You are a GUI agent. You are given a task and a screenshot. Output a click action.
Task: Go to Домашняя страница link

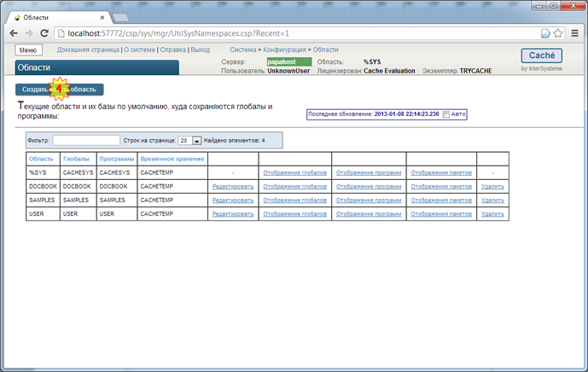[x=88, y=49]
